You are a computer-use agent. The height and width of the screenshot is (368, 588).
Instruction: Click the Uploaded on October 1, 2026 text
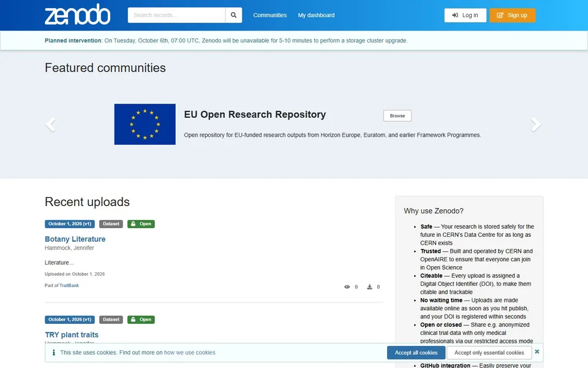click(x=75, y=274)
